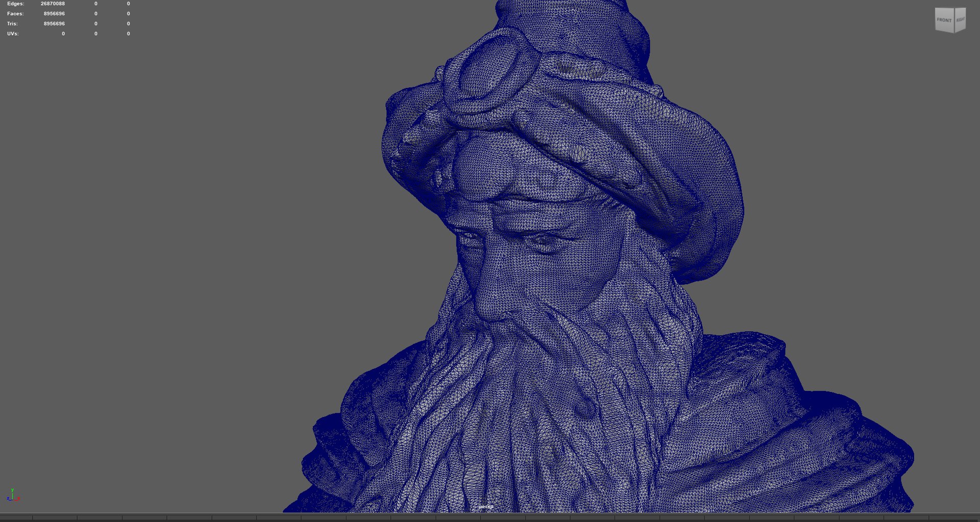The width and height of the screenshot is (980, 522).
Task: Click the FRONT face of the view cube
Action: point(944,20)
